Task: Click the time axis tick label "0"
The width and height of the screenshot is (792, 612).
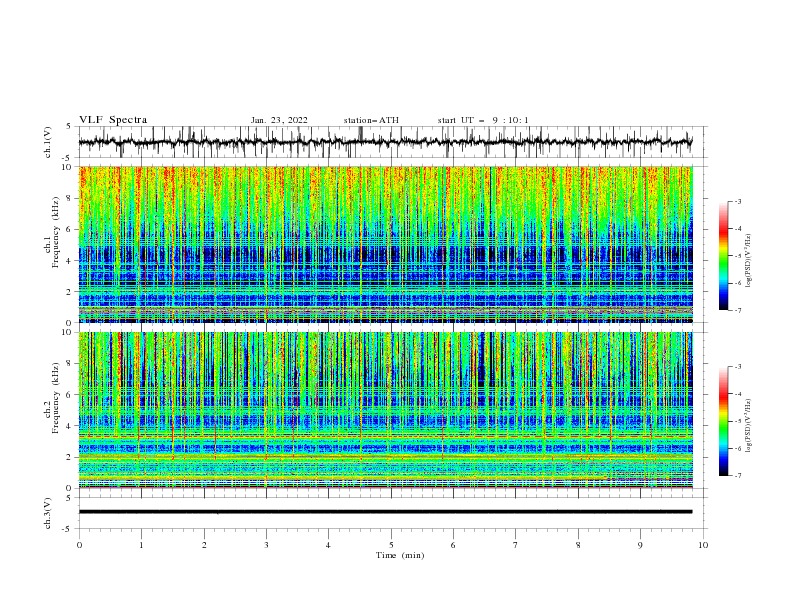Action: pyautogui.click(x=79, y=545)
